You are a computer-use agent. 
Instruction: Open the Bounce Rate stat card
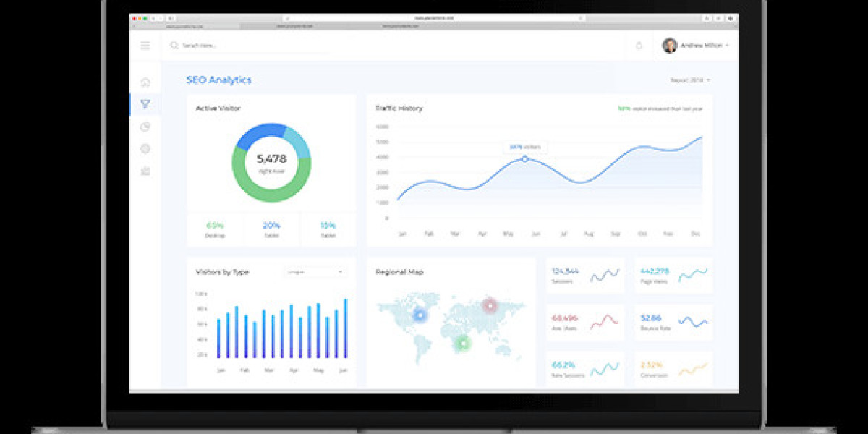(673, 322)
